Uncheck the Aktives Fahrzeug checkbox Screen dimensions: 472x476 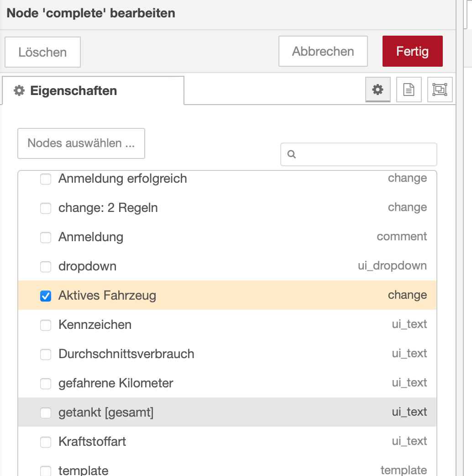coord(46,296)
